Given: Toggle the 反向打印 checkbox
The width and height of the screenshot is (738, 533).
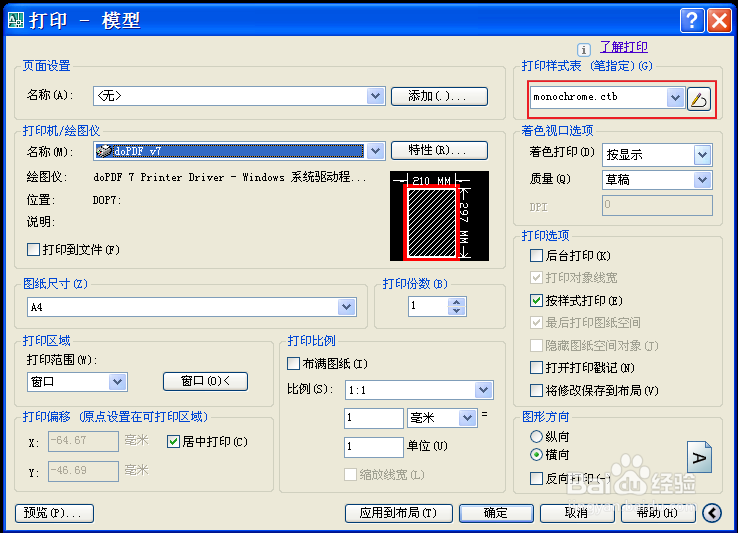Looking at the screenshot, I should (x=536, y=478).
